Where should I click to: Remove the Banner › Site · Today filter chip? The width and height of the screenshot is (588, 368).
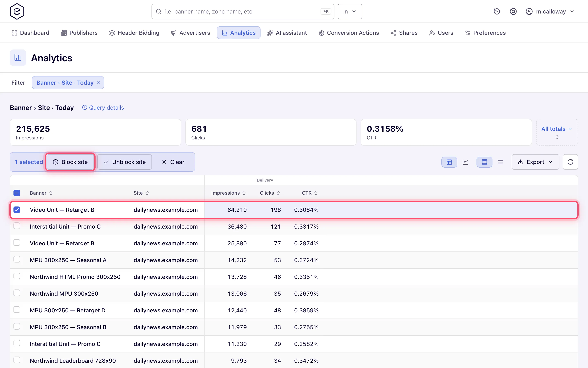tap(98, 83)
